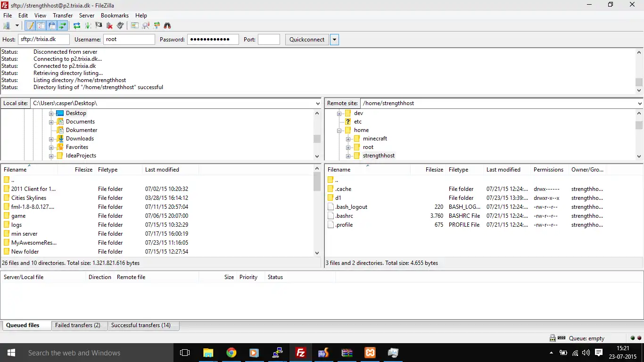Click the speed limits icon beside Queue: empty
Screen dimensions: 644x362
click(x=561, y=338)
